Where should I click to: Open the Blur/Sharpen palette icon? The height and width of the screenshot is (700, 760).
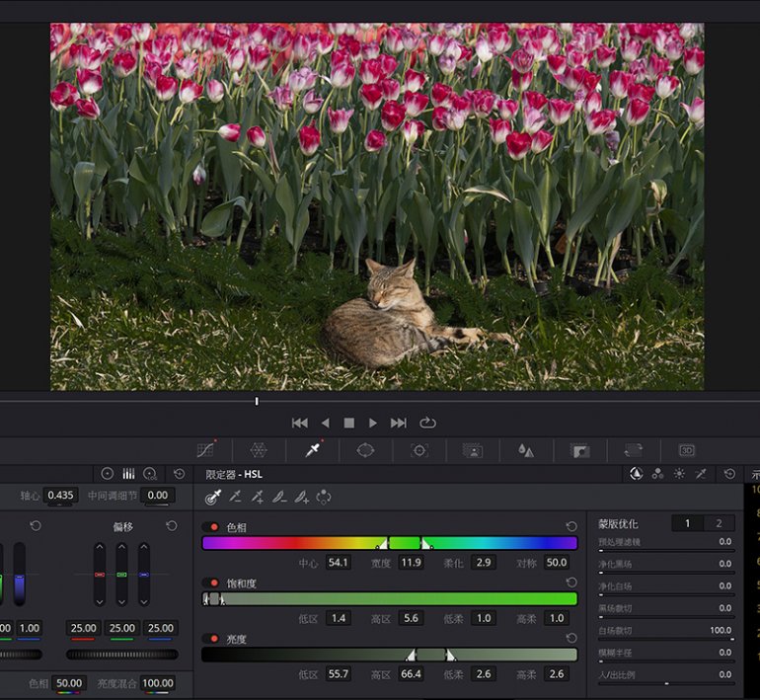[526, 450]
